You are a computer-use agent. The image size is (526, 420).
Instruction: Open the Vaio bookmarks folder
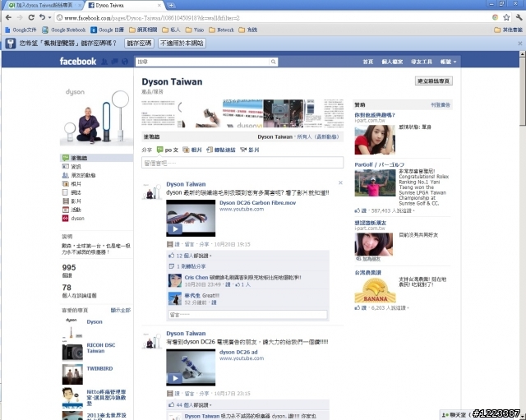click(x=195, y=30)
